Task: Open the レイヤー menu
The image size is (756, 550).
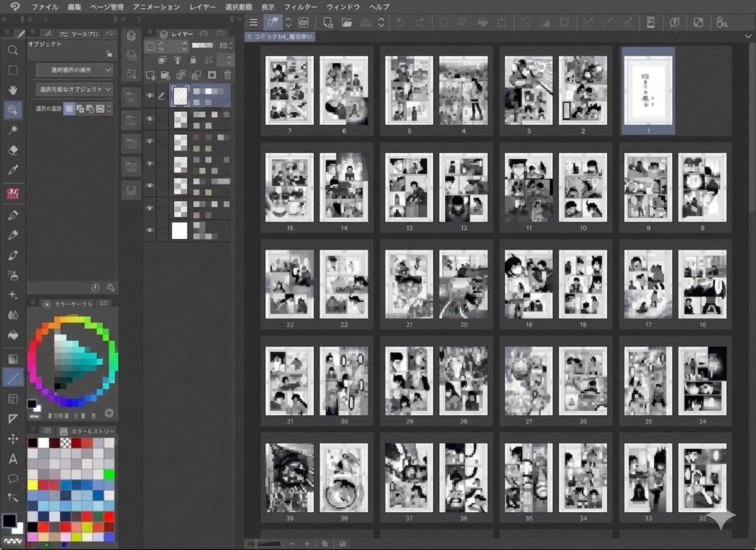Action: (203, 7)
